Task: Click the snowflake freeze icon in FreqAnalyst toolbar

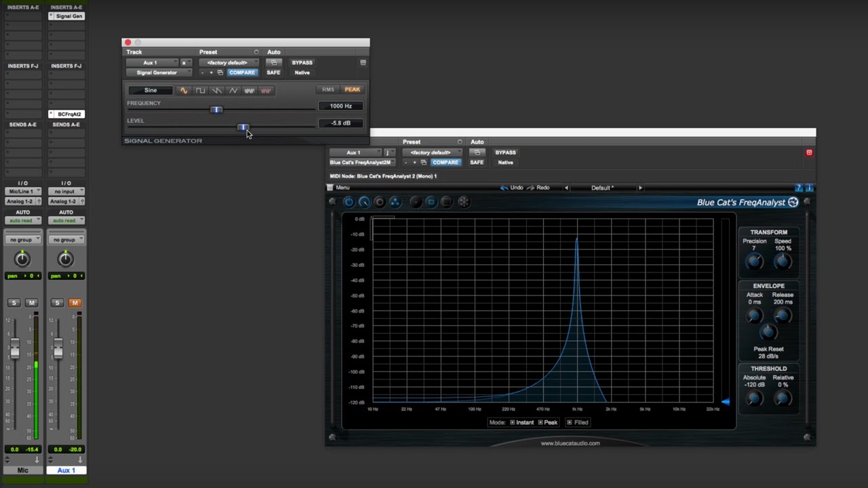Action: tap(464, 202)
